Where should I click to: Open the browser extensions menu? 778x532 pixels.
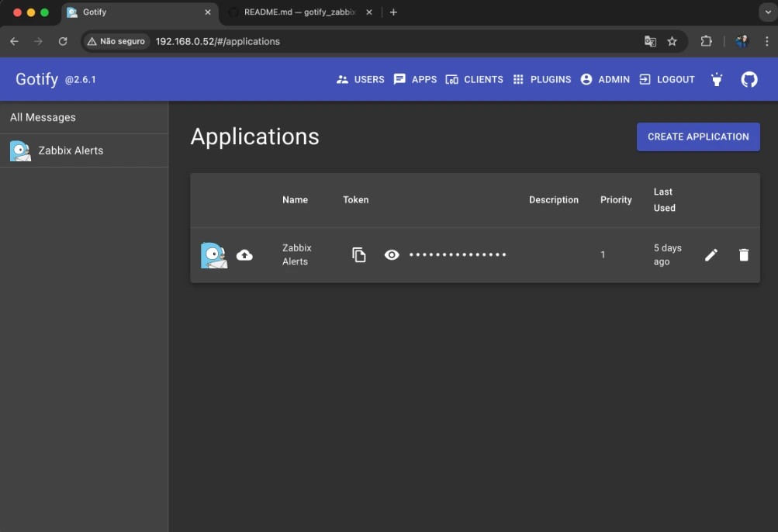click(706, 41)
